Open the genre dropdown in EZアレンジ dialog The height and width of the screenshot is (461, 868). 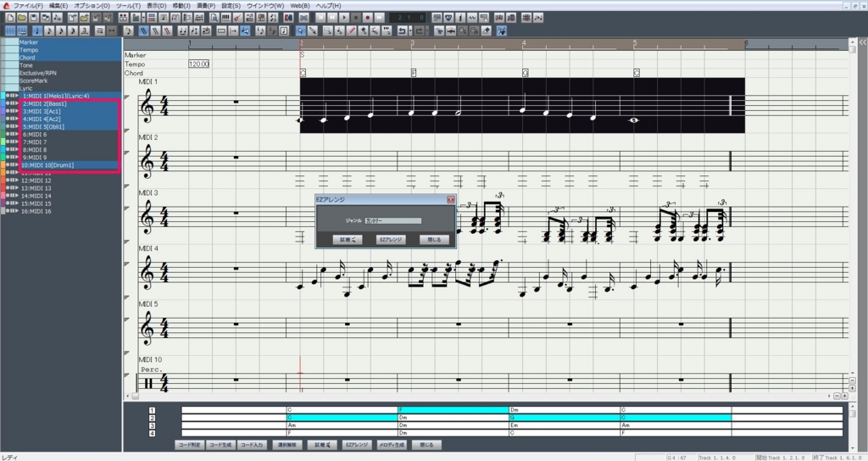(x=392, y=220)
